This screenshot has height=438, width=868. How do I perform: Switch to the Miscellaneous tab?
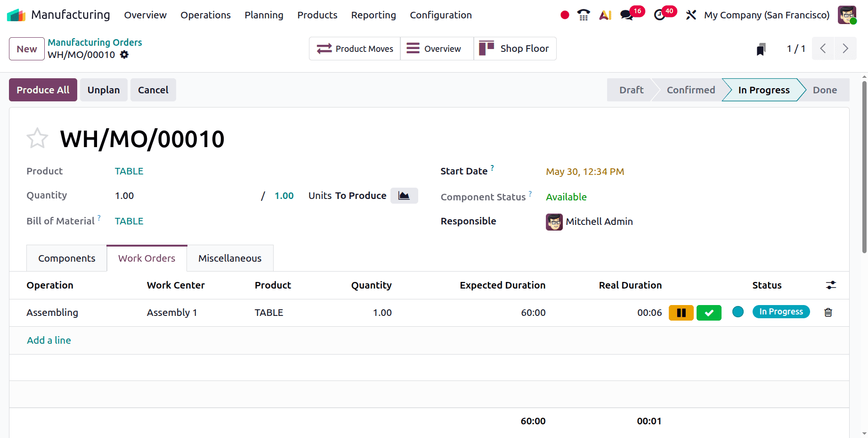click(x=230, y=258)
